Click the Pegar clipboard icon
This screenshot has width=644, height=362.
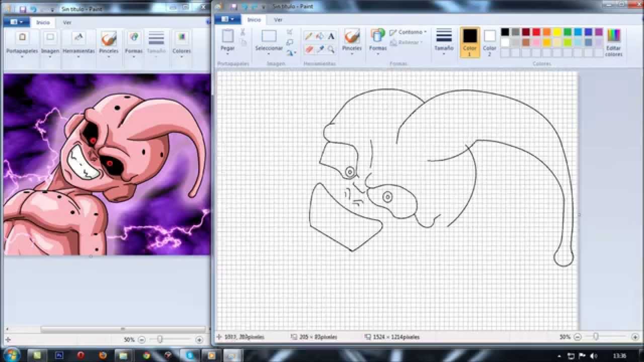click(228, 36)
